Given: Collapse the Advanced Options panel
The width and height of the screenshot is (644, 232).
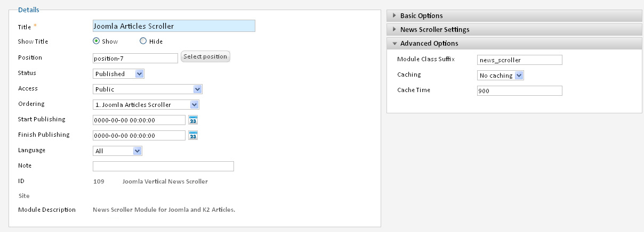Looking at the screenshot, I should (514, 43).
